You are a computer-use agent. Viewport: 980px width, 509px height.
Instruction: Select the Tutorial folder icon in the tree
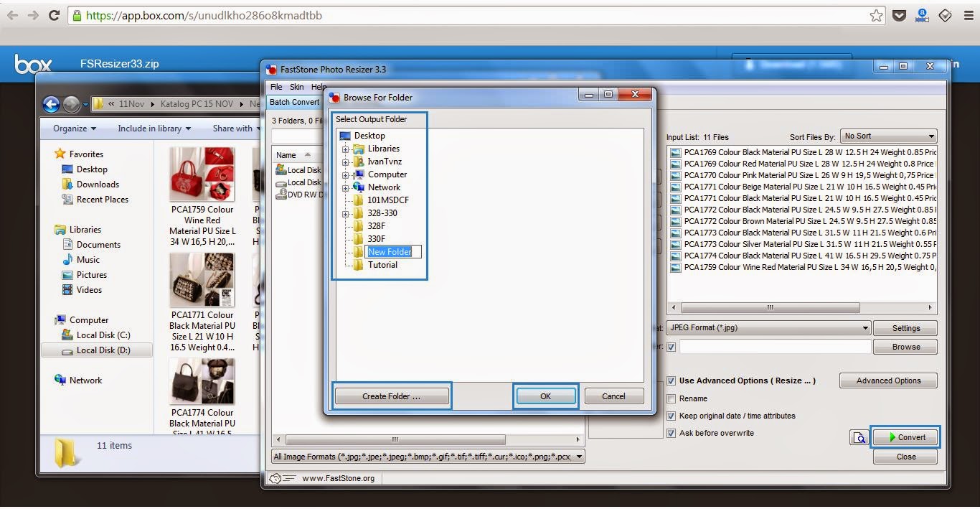click(x=359, y=265)
